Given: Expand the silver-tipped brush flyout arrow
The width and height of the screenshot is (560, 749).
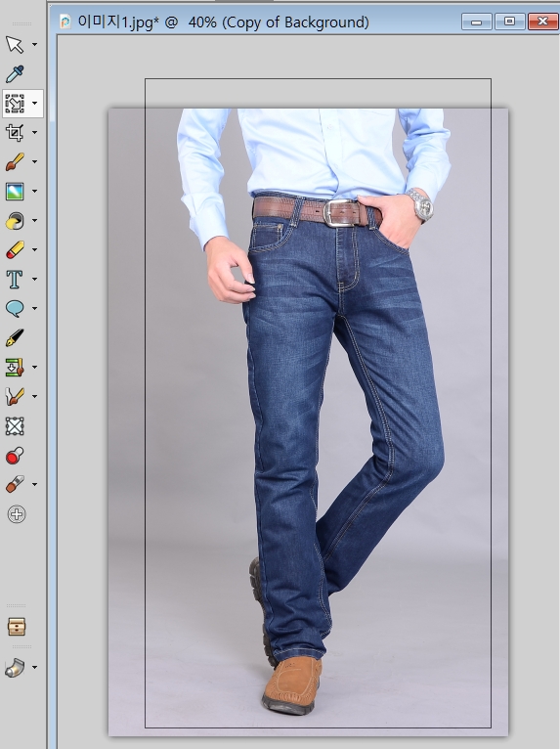Looking at the screenshot, I should pos(35,484).
